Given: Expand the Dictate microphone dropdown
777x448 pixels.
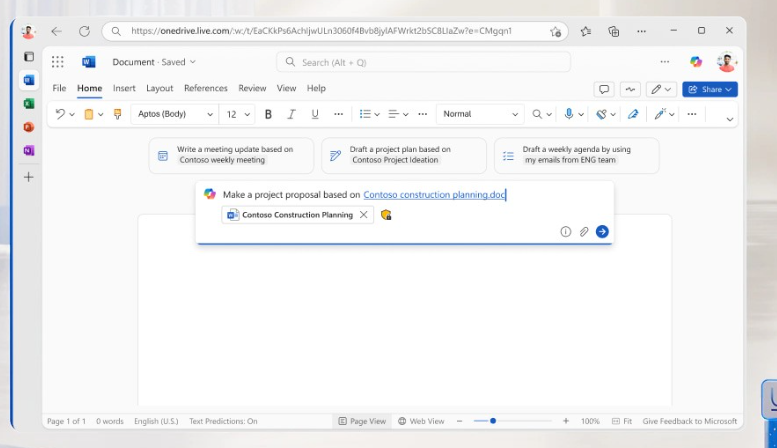Looking at the screenshot, I should (x=581, y=114).
